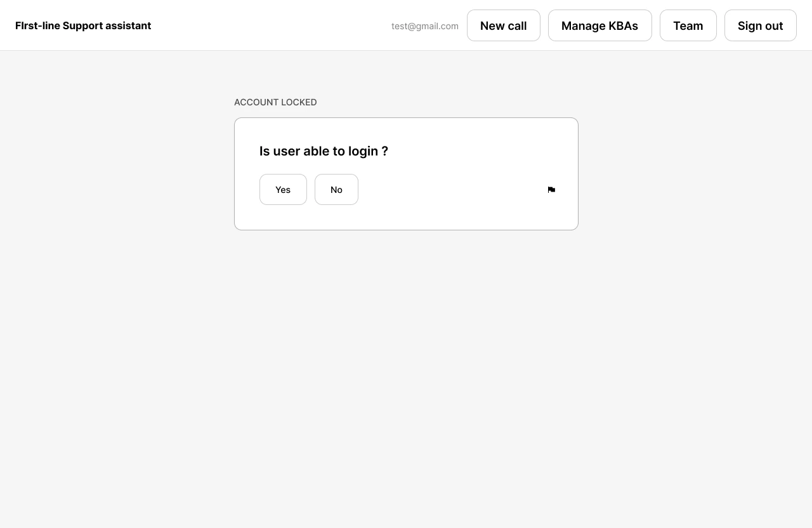Click the ACCOUNT LOCKED heading
This screenshot has height=528, width=812.
(x=275, y=102)
